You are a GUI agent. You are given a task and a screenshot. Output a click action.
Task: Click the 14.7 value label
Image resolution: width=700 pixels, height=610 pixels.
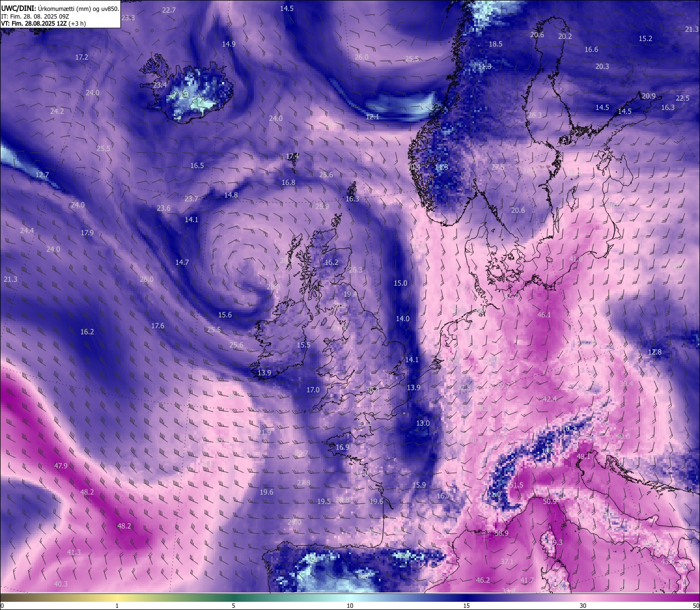pos(182,263)
